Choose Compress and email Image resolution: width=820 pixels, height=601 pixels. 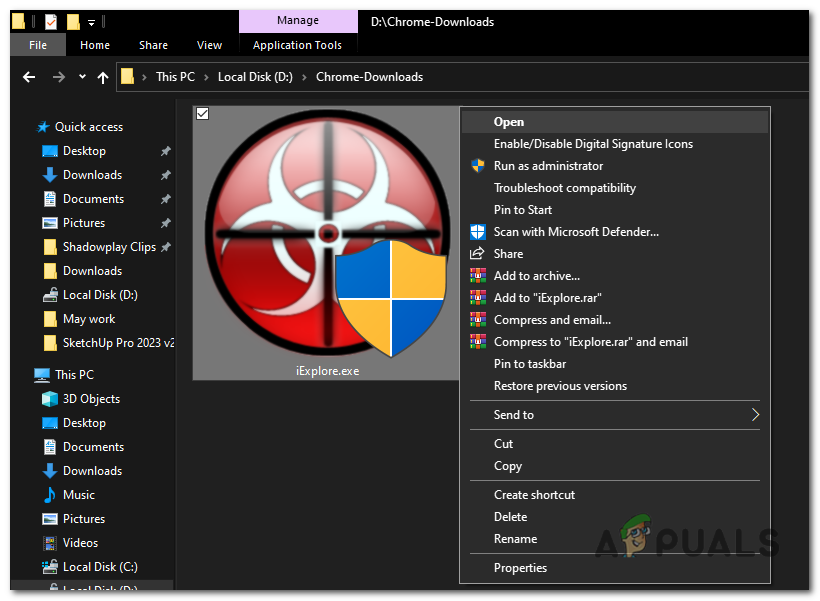click(x=614, y=320)
